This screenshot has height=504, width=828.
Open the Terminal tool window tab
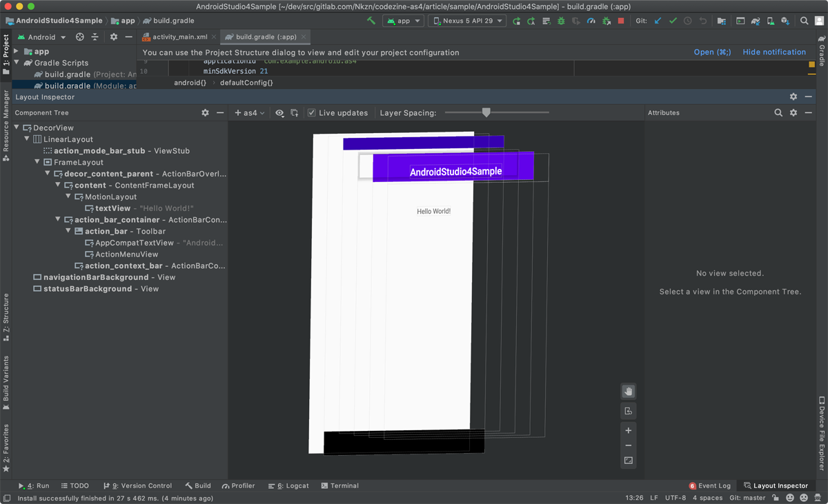pos(339,485)
